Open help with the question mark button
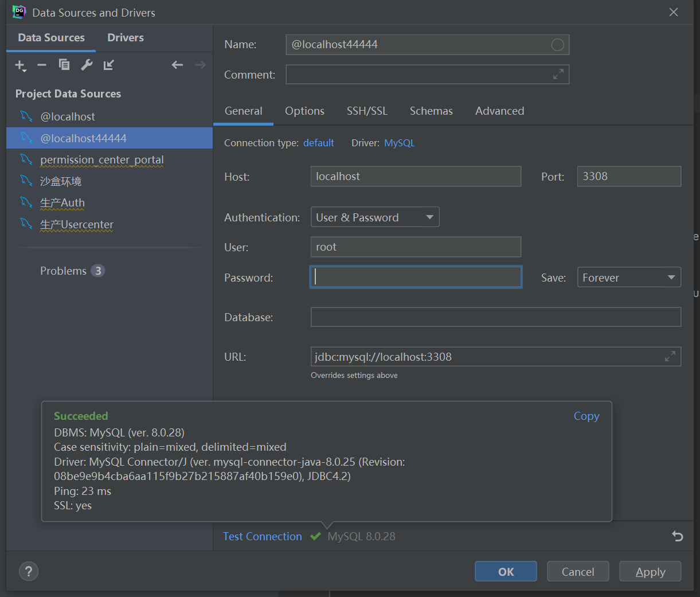Image resolution: width=700 pixels, height=597 pixels. pyautogui.click(x=29, y=571)
